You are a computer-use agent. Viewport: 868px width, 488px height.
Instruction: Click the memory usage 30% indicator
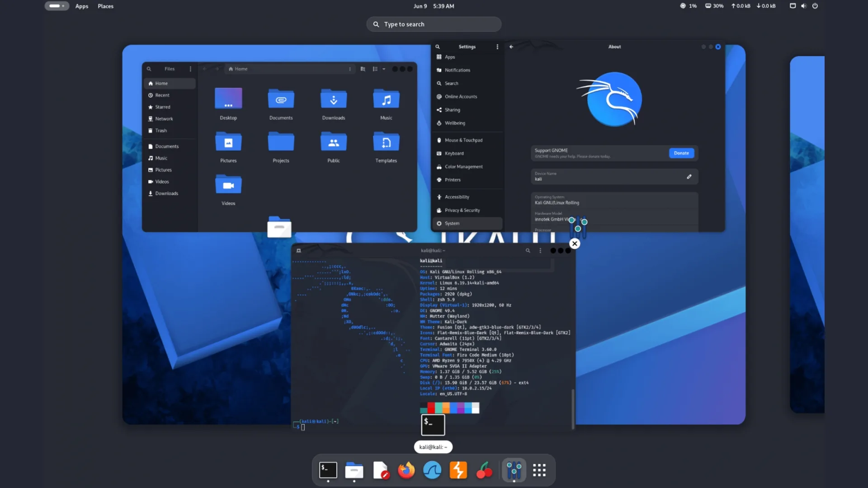point(714,6)
